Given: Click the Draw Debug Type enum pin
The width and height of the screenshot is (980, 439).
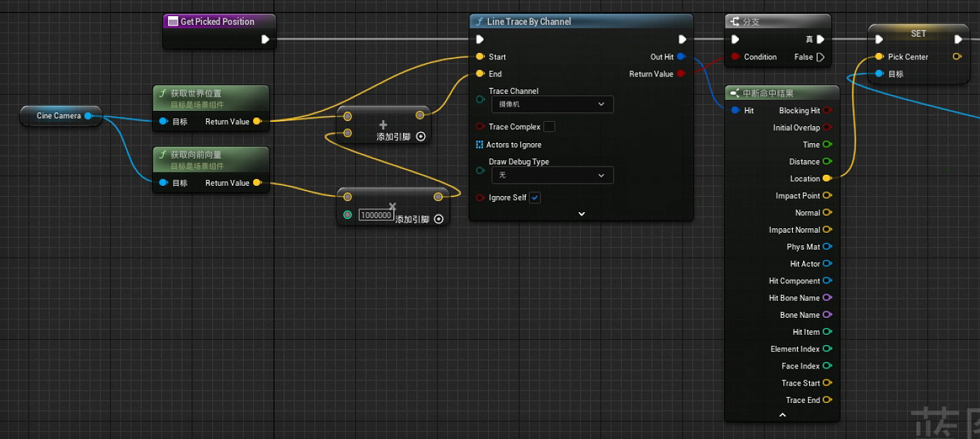Looking at the screenshot, I should click(x=480, y=170).
